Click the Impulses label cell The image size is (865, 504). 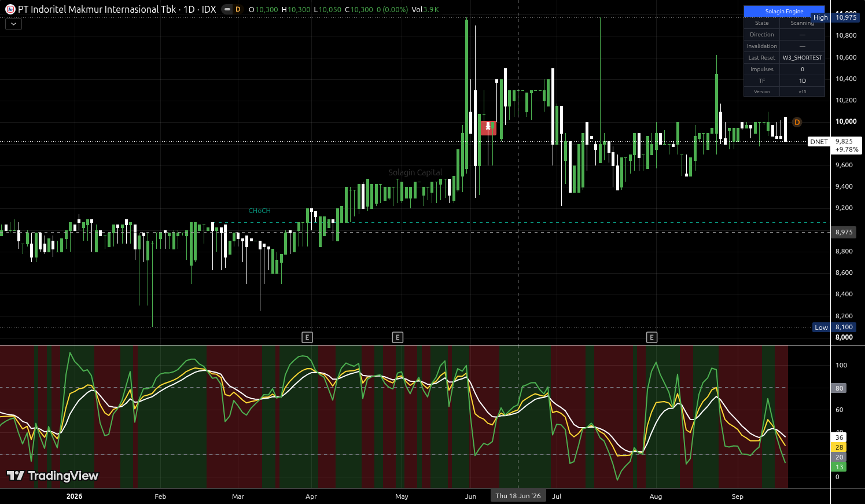coord(762,69)
